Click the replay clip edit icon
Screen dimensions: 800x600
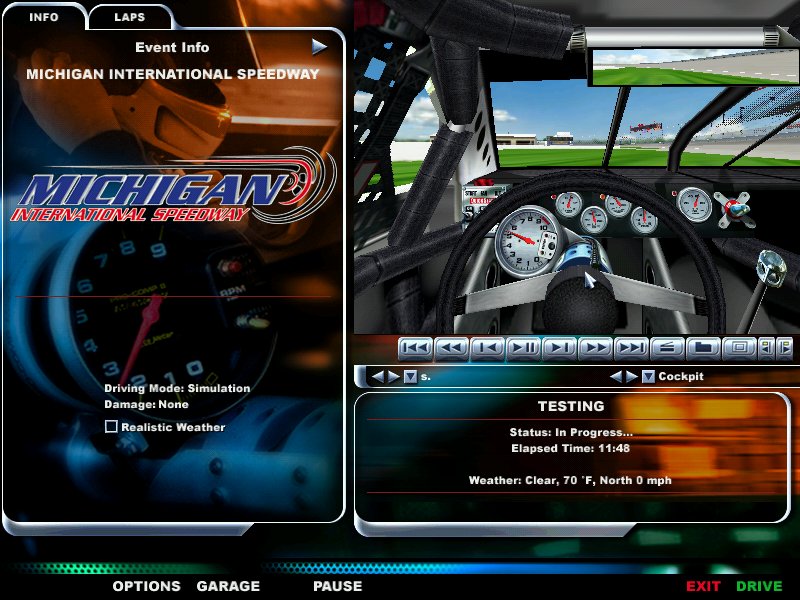pyautogui.click(x=667, y=348)
